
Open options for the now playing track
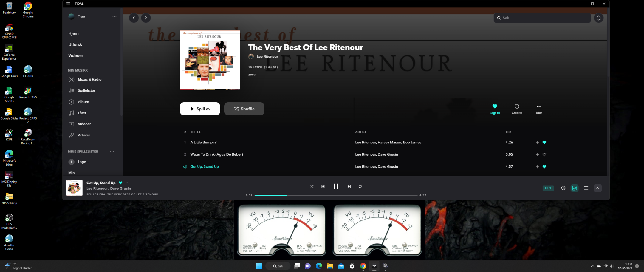point(128,183)
